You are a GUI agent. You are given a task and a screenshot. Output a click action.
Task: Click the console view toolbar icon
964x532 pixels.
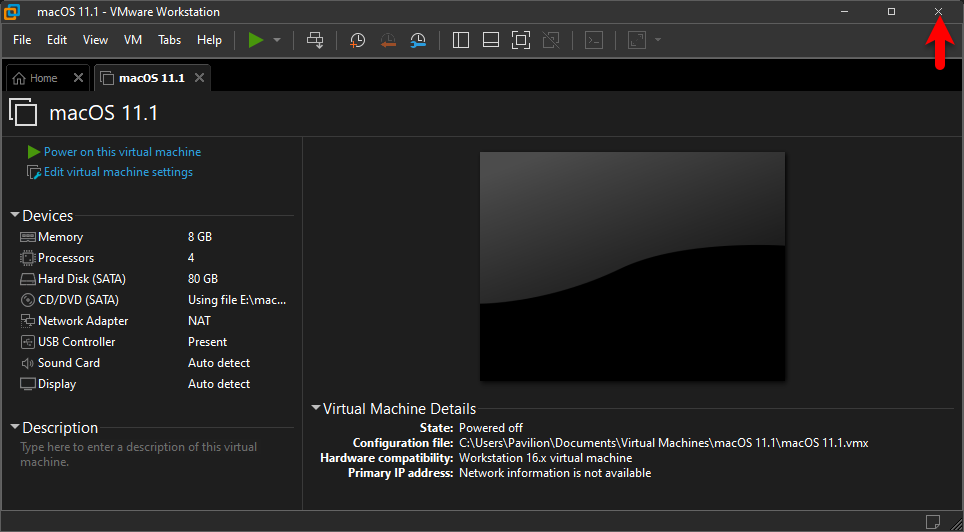(593, 40)
